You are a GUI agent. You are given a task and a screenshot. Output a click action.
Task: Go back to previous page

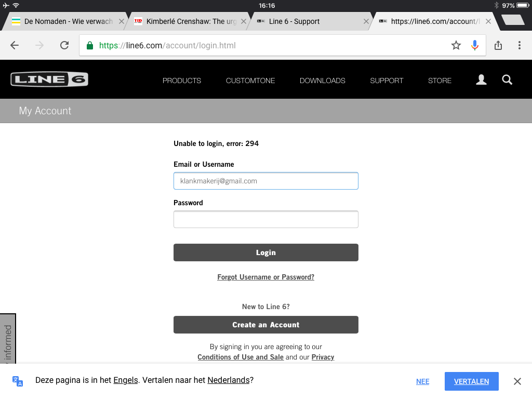click(15, 46)
